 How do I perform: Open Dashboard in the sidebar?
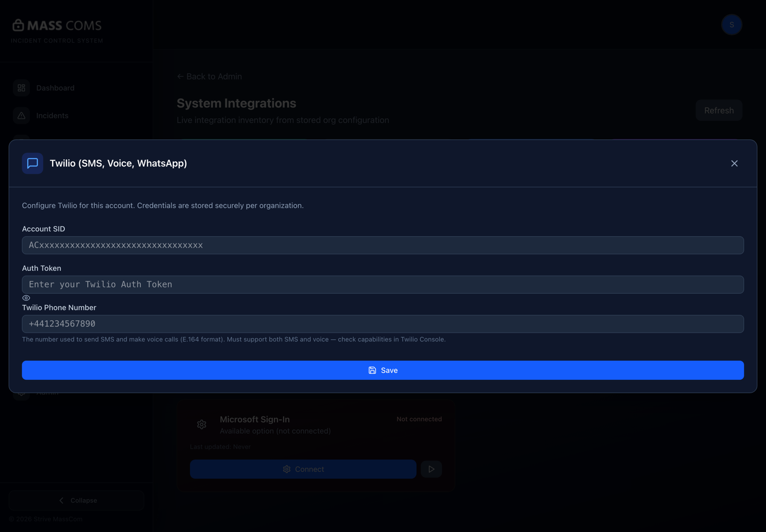click(76, 88)
